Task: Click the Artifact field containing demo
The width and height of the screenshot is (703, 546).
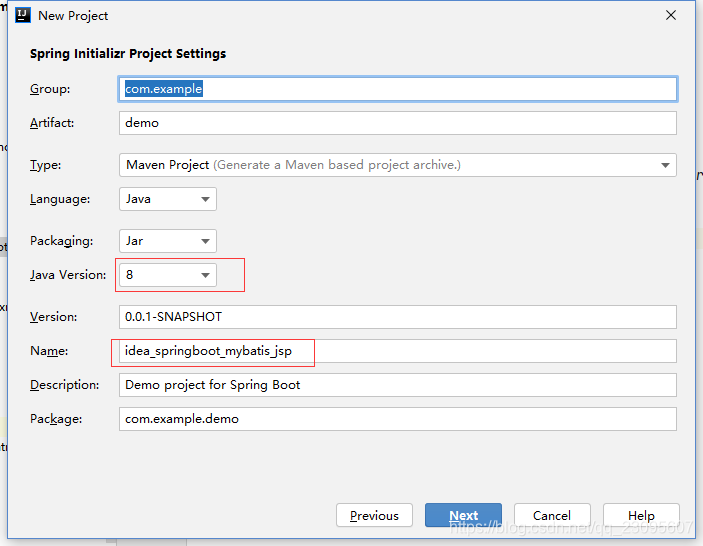Action: pos(398,123)
